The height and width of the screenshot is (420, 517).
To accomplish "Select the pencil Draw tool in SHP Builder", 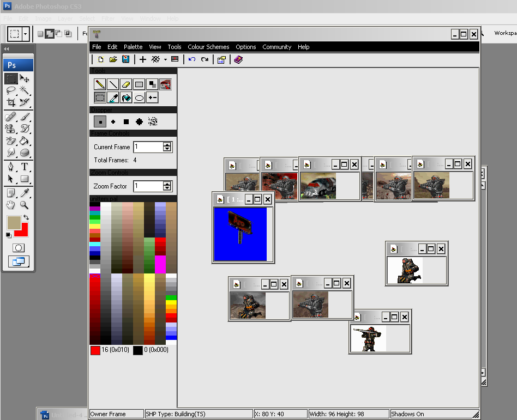I will (100, 84).
